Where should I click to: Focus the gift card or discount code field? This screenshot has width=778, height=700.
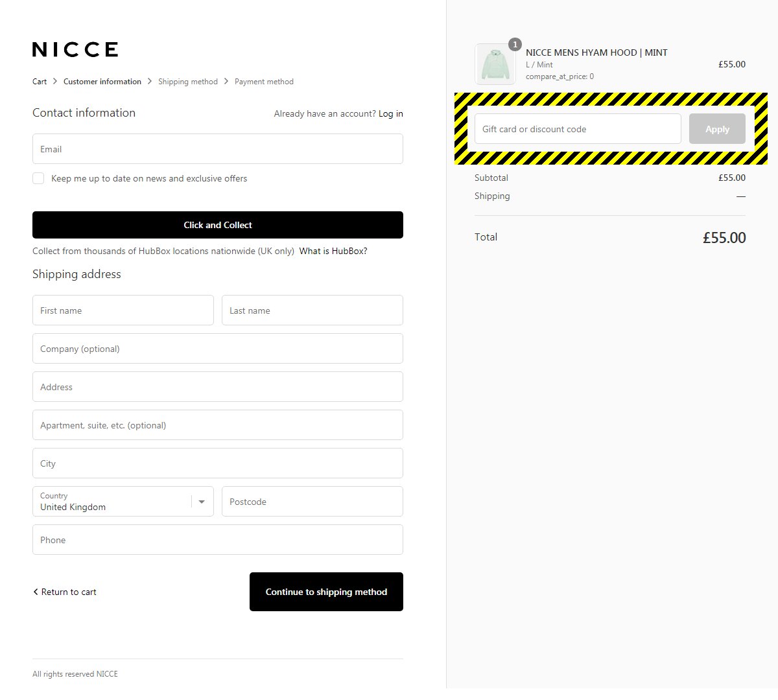pyautogui.click(x=578, y=129)
